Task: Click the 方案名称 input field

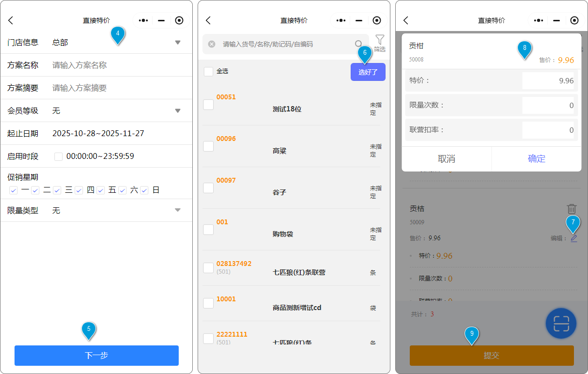Action: click(x=116, y=65)
